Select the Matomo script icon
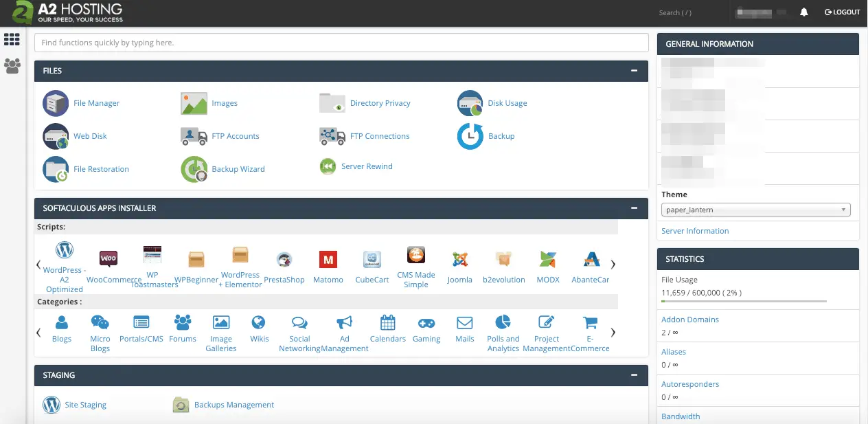The width and height of the screenshot is (868, 424). point(328,259)
